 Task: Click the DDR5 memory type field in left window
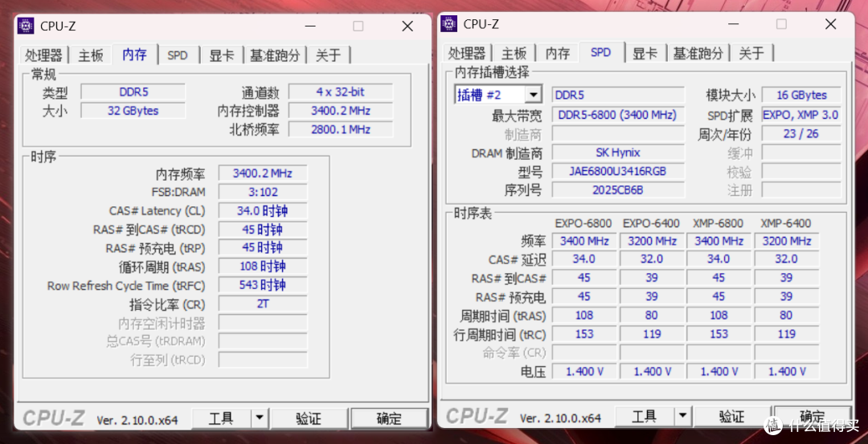point(133,92)
